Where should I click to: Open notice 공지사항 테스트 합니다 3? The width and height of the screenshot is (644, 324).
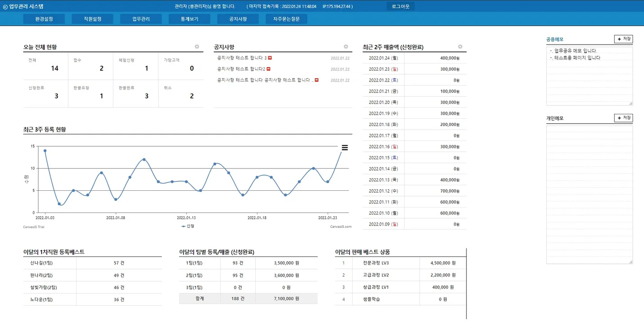(x=242, y=58)
